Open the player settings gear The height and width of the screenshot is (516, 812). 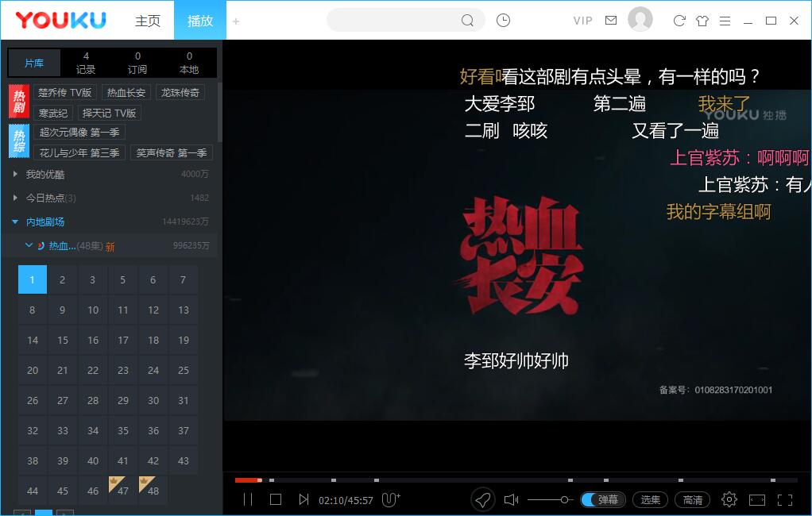(729, 499)
